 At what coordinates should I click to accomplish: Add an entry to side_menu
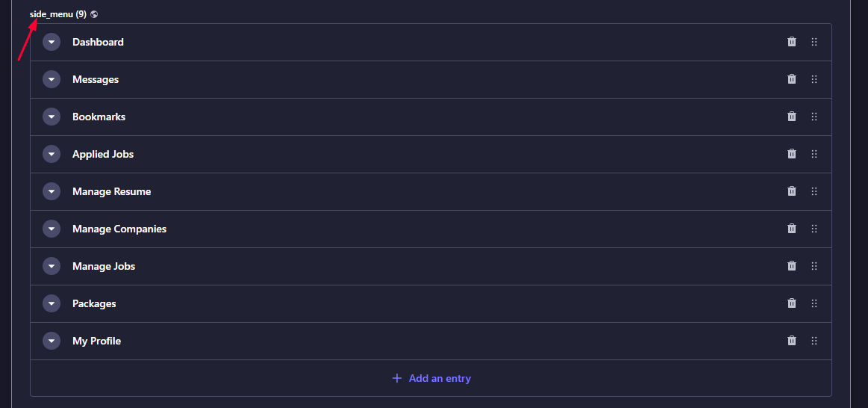(431, 378)
